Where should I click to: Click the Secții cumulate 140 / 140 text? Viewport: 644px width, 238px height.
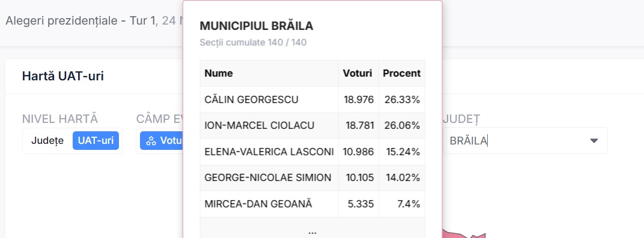(x=253, y=42)
